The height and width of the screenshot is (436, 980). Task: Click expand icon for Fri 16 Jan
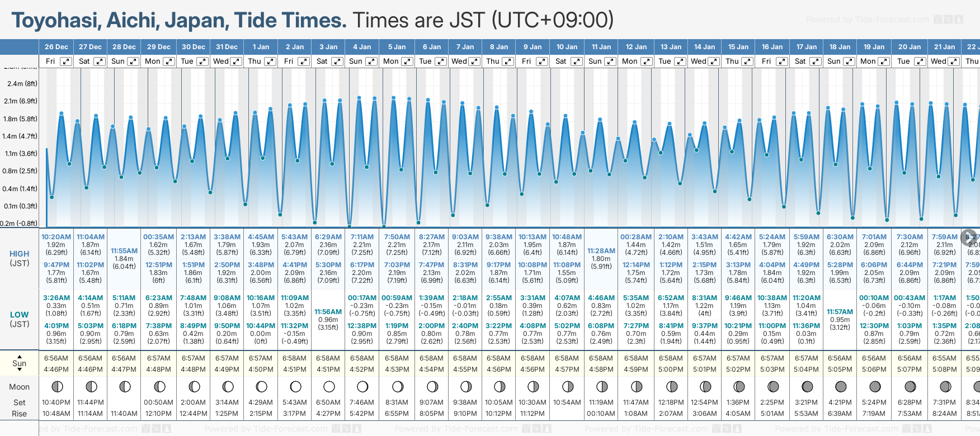coord(781,61)
